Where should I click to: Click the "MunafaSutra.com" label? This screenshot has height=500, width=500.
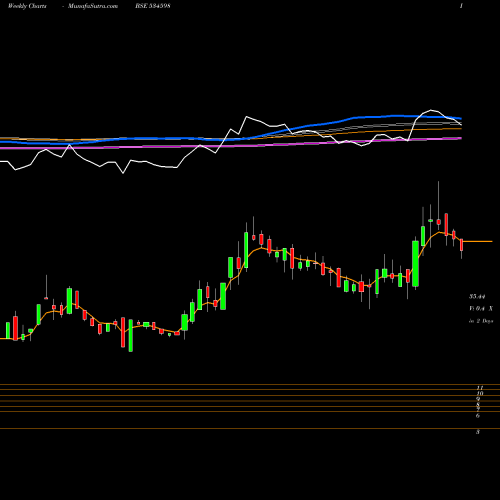click(x=93, y=6)
